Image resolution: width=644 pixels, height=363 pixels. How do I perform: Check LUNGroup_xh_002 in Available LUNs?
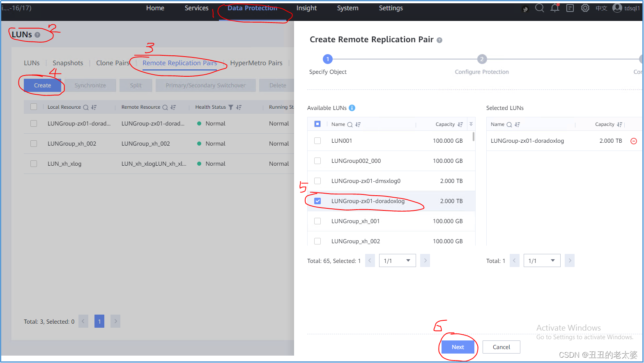(317, 241)
